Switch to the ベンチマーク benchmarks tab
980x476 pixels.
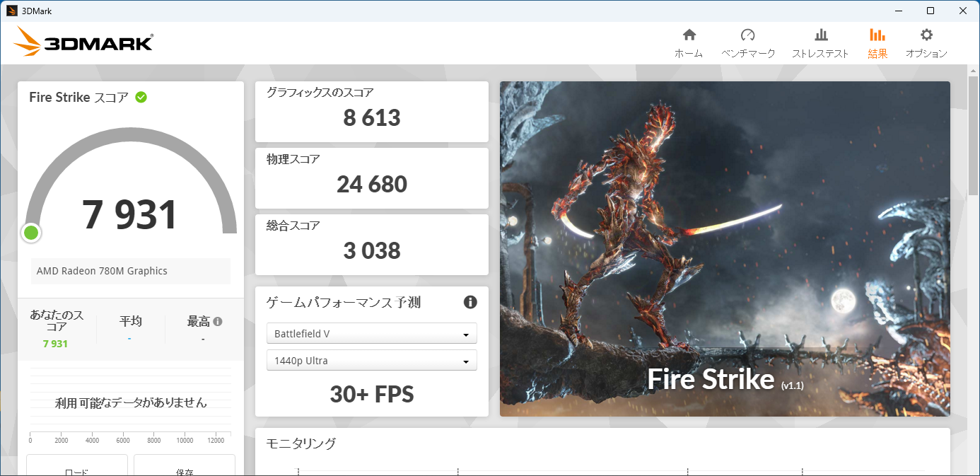click(748, 43)
